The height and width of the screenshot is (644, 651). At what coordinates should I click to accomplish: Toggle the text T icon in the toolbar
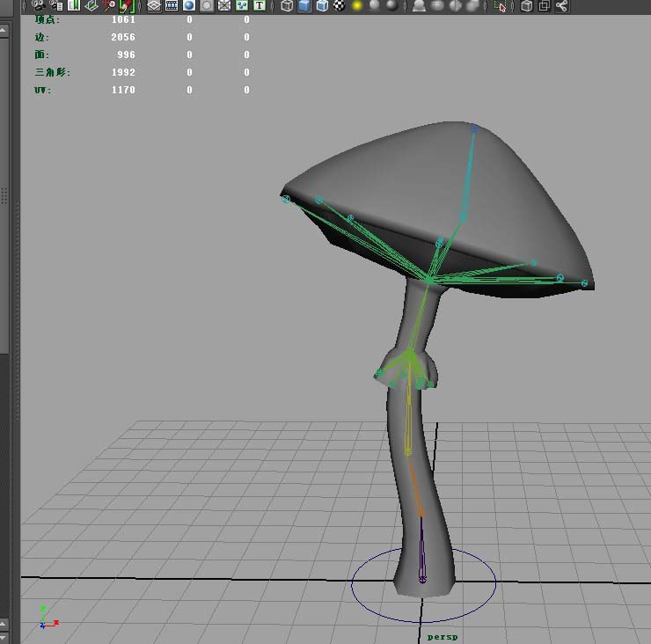pos(260,5)
